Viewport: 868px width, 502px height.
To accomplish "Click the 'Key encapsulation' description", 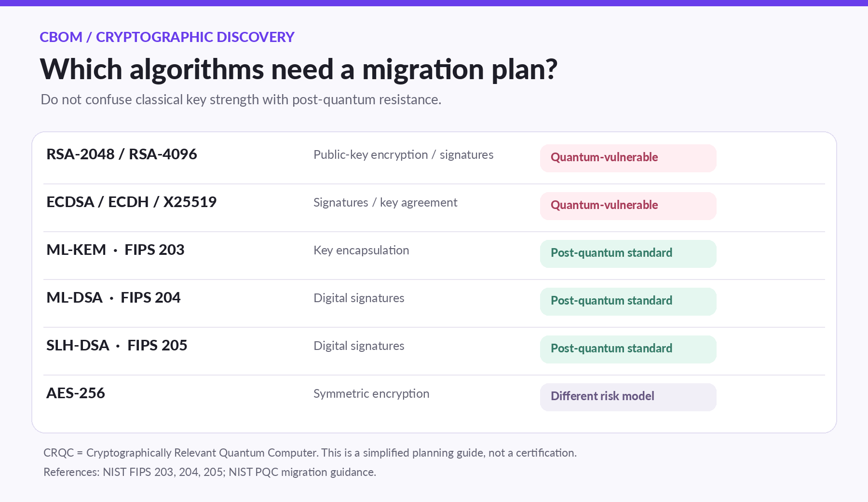I will coord(361,251).
